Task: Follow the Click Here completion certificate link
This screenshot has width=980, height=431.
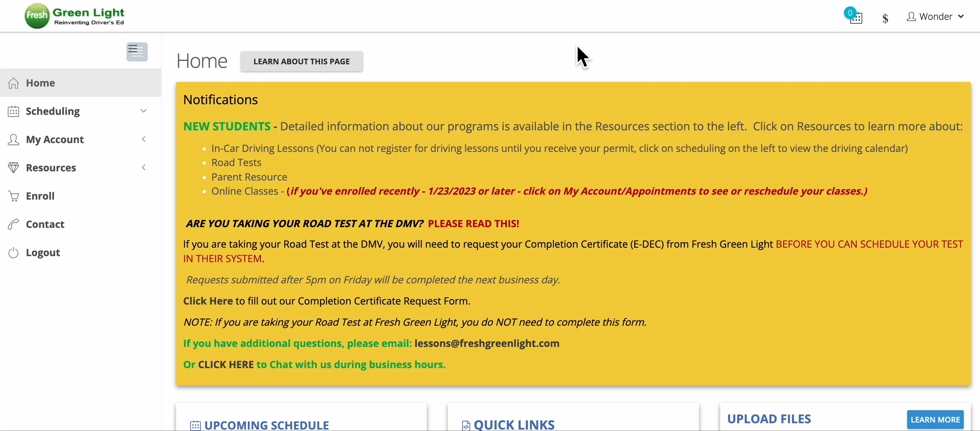Action: point(208,301)
